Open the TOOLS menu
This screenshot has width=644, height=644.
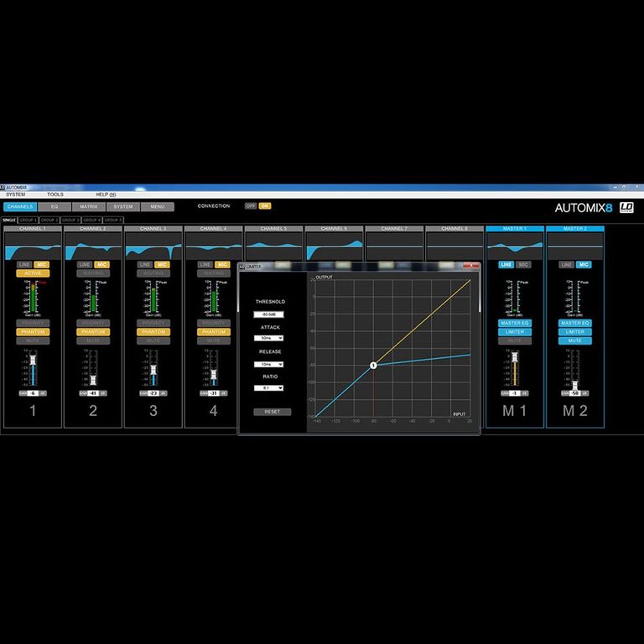[x=55, y=195]
